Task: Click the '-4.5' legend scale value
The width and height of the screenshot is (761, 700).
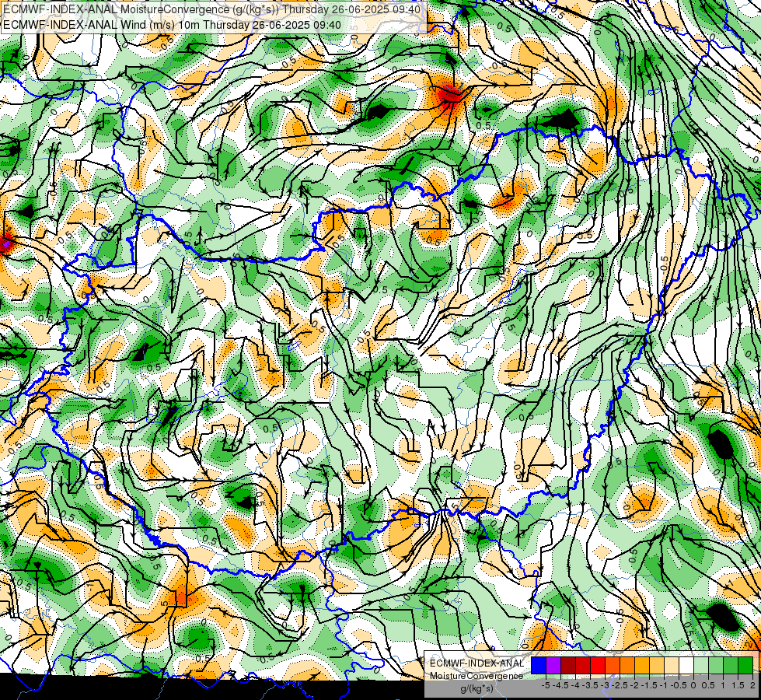Action: (x=561, y=685)
